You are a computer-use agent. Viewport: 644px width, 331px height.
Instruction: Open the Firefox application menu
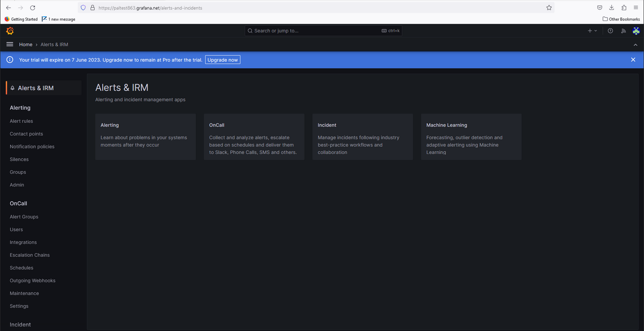(x=636, y=8)
